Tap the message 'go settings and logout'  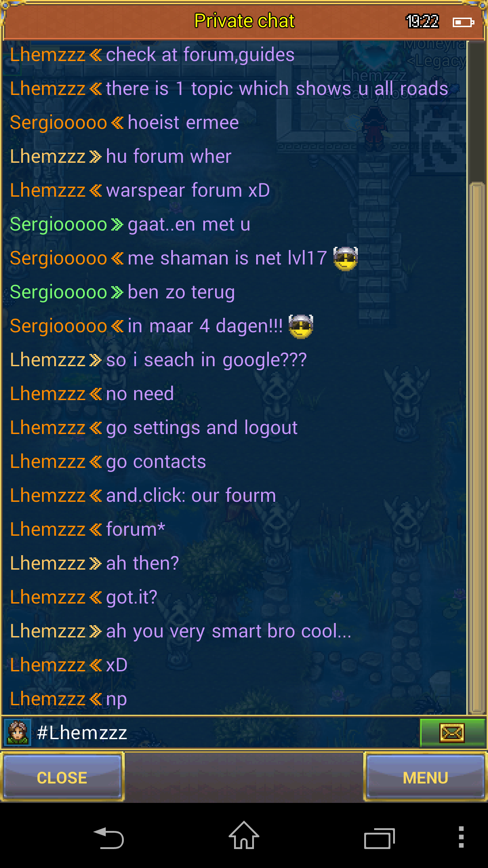pyautogui.click(x=202, y=428)
